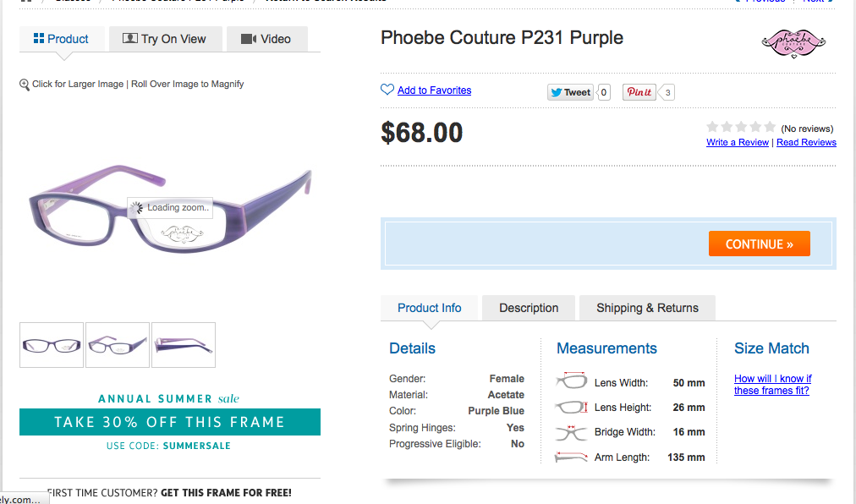This screenshot has height=504, width=856.
Task: Switch to the Video tab
Action: [x=266, y=39]
